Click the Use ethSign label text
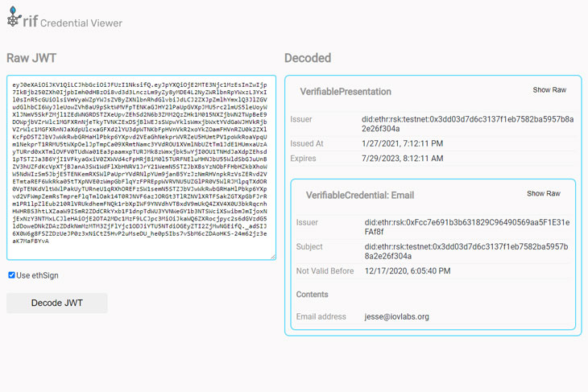Viewport: 588px width, 392px height. point(38,275)
